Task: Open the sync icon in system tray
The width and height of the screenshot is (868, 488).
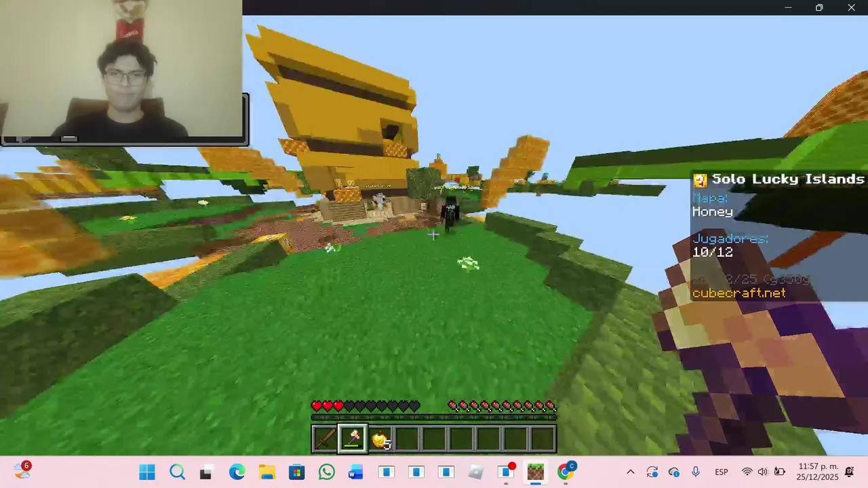Action: click(652, 472)
